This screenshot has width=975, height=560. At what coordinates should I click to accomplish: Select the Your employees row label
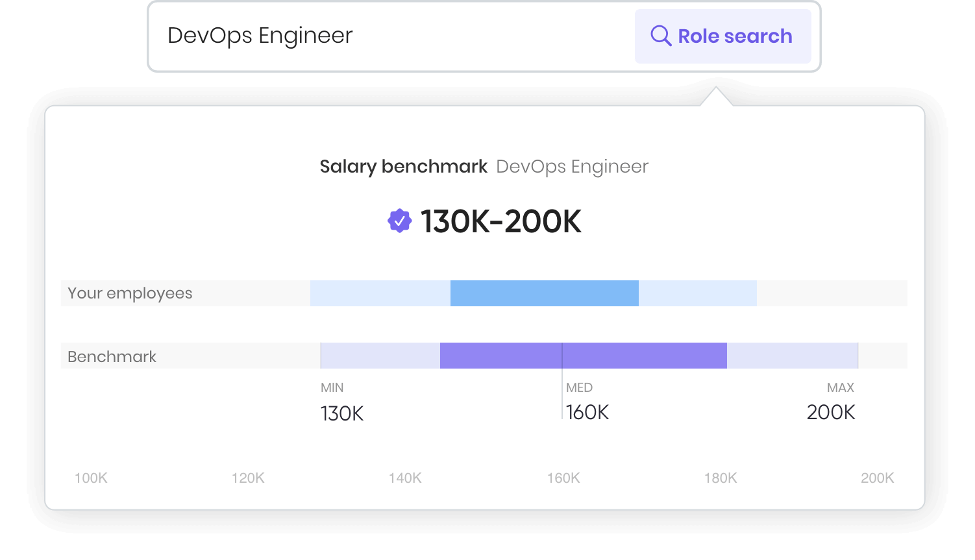130,293
